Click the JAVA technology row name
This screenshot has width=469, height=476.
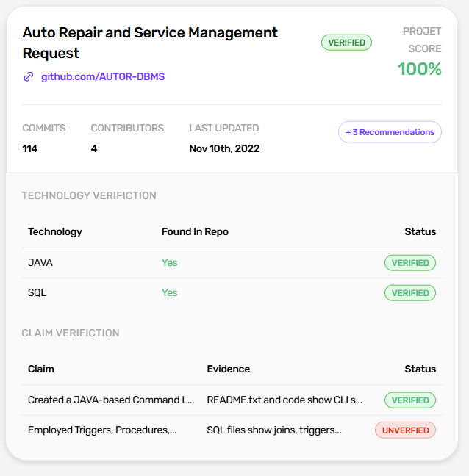pos(40,262)
